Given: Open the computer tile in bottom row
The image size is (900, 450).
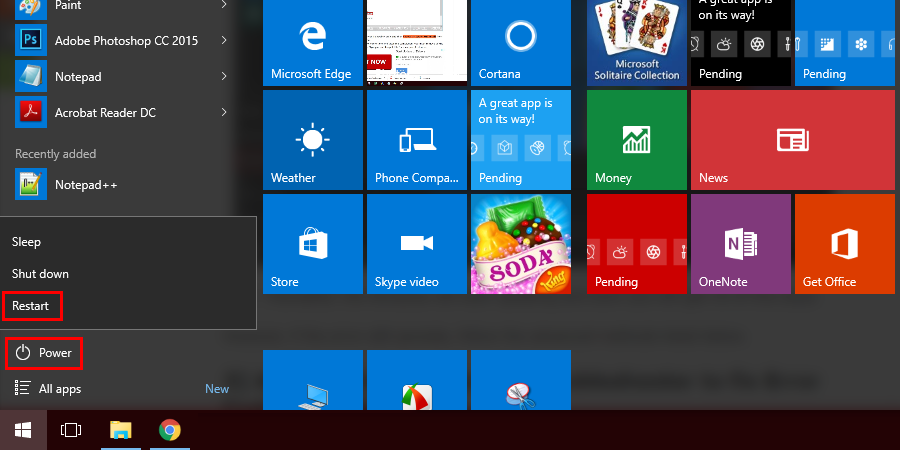Looking at the screenshot, I should [313, 380].
